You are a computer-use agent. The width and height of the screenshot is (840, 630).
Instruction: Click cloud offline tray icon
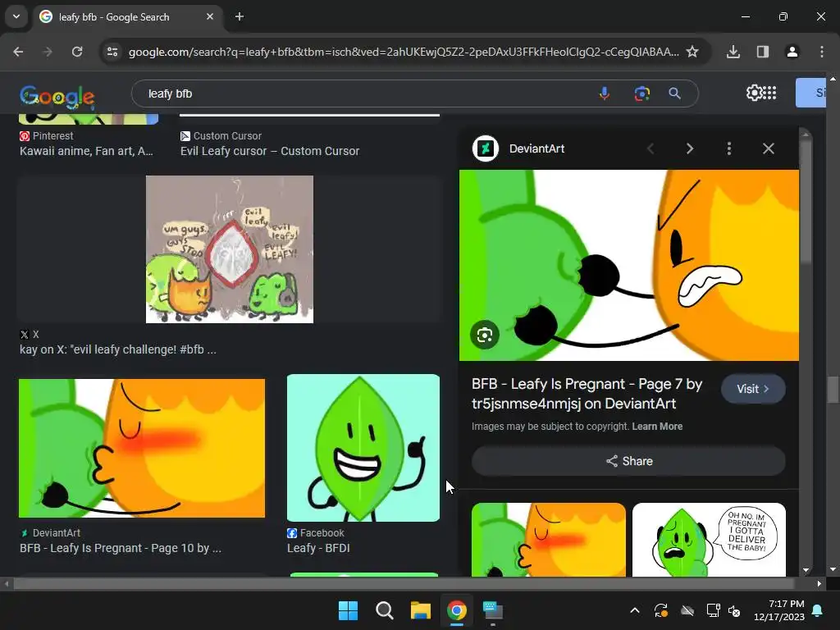(x=687, y=610)
